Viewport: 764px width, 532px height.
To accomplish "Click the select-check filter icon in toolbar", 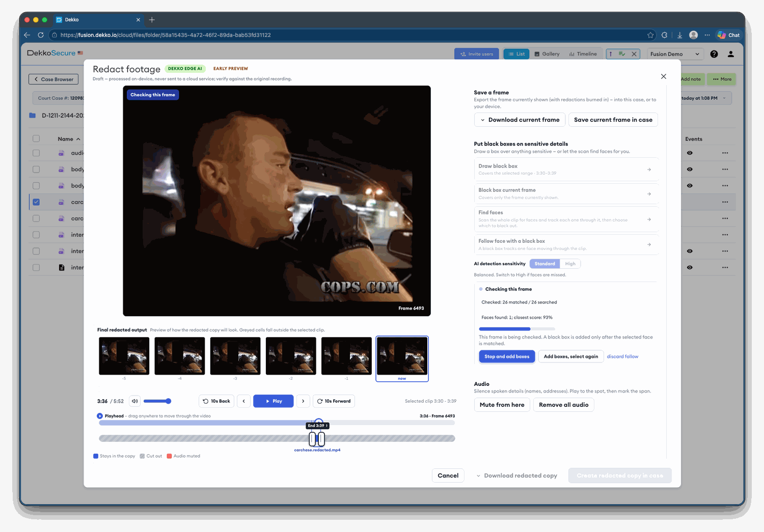I will (x=622, y=54).
